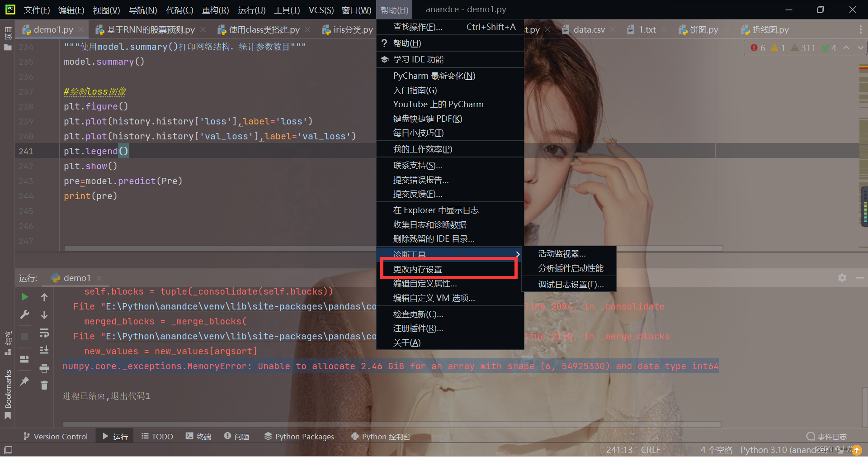Enable scroll to end in console
868x457 pixels.
[x=44, y=349]
